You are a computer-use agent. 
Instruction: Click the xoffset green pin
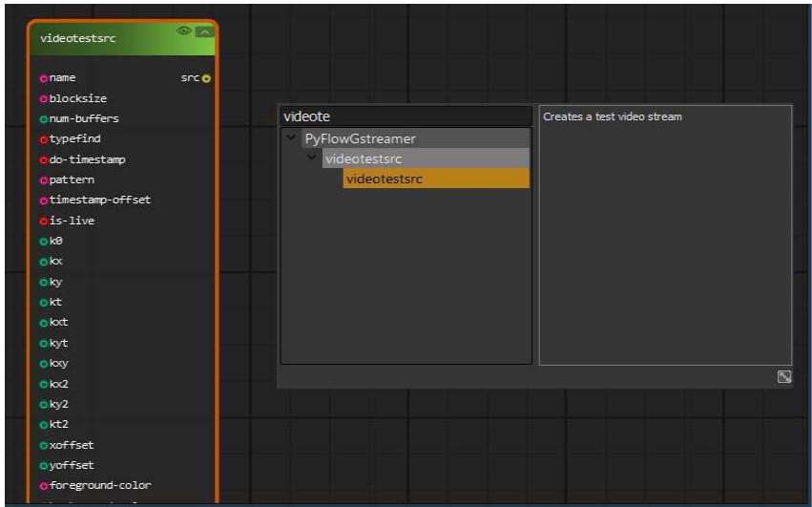[x=44, y=446]
